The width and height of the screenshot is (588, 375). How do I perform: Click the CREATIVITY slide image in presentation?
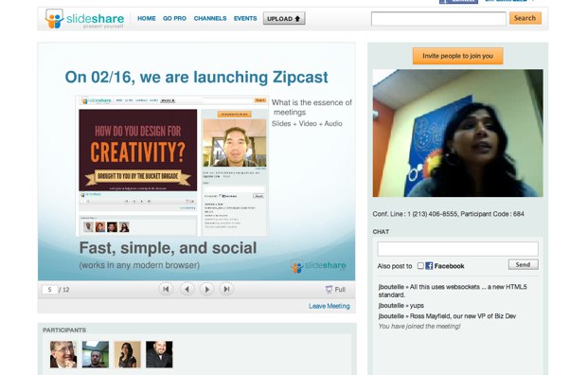(137, 150)
